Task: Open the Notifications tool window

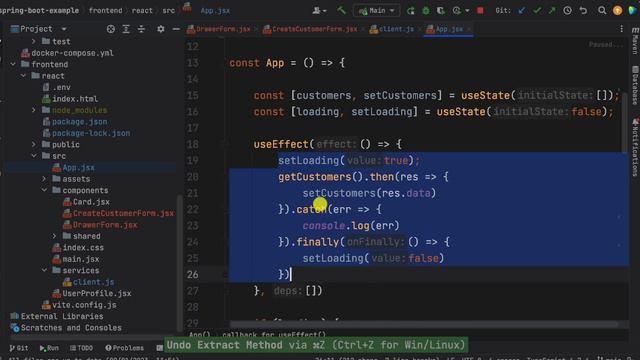Action: (635, 147)
